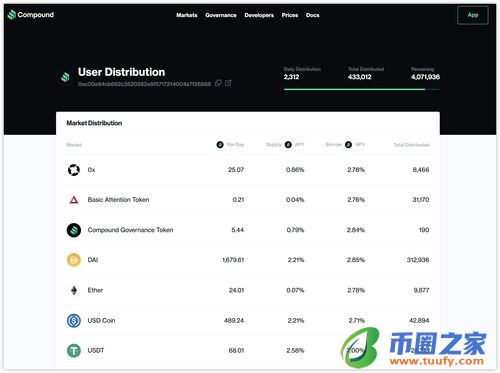Viewport: 500px width, 373px height.
Task: Click the Ether diamond icon
Action: (74, 290)
